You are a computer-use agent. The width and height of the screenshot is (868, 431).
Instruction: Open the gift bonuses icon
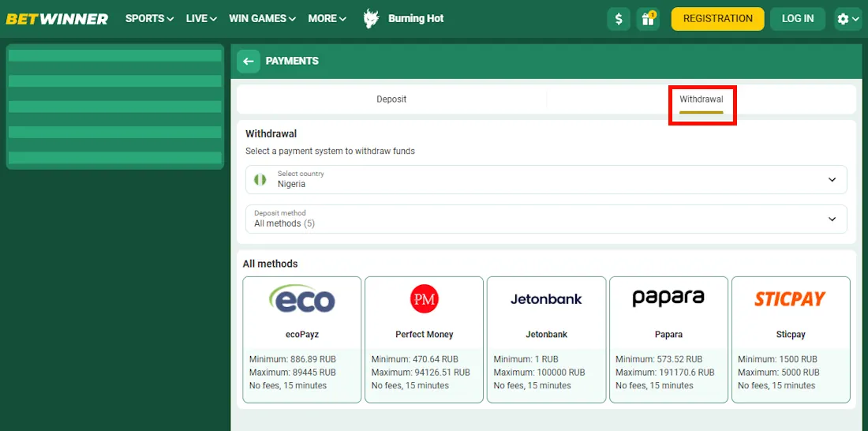pos(648,19)
